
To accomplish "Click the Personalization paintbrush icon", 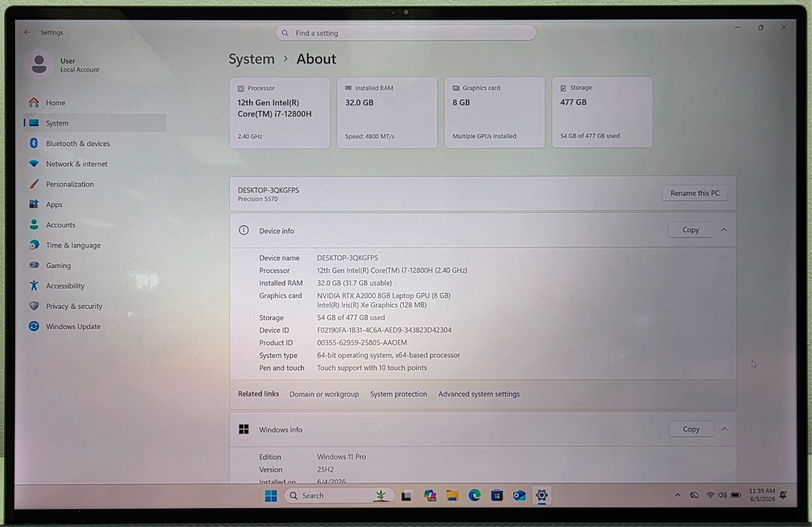I will [34, 184].
